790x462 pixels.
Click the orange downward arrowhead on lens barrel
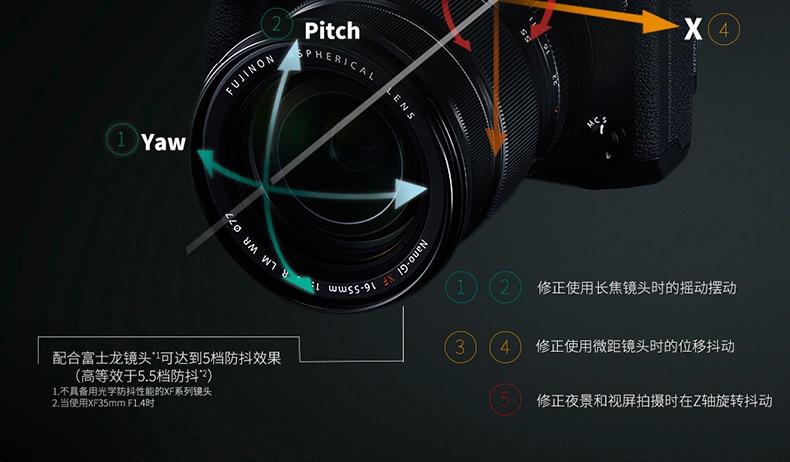click(496, 142)
